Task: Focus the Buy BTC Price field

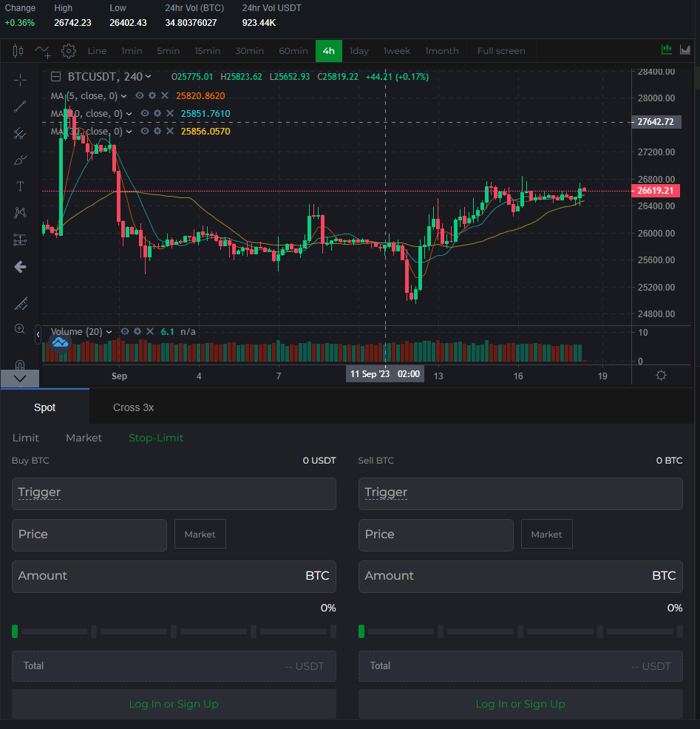Action: coord(89,535)
